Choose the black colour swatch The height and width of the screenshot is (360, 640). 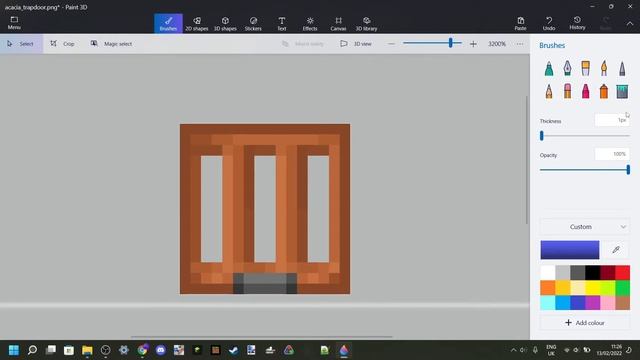592,273
